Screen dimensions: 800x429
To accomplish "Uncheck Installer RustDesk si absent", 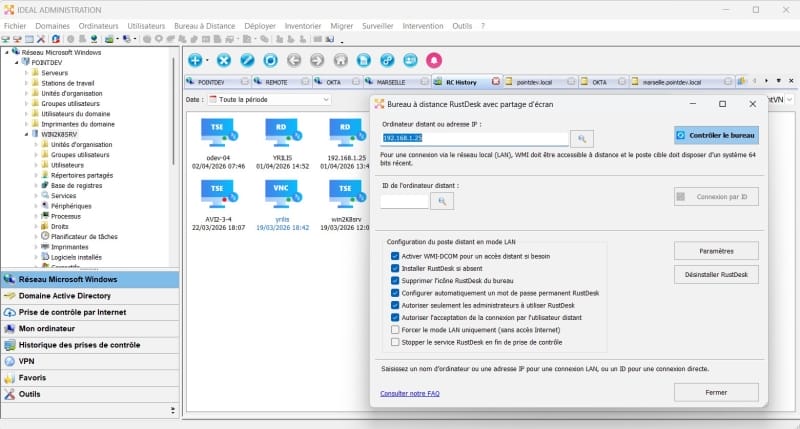I will pos(396,268).
